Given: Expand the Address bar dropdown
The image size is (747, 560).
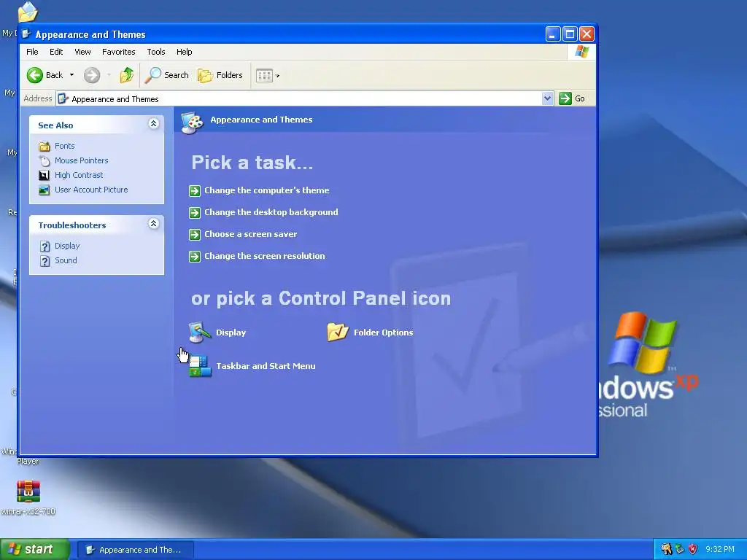Looking at the screenshot, I should click(x=547, y=98).
